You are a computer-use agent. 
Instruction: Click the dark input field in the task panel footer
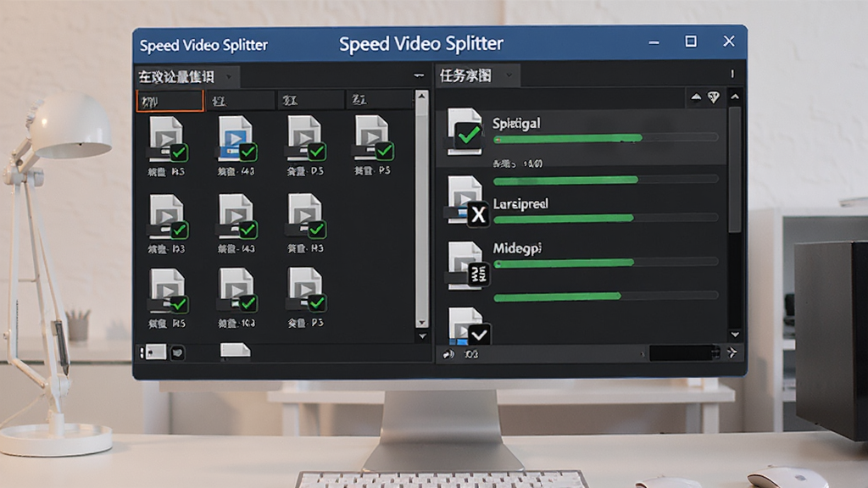coord(684,353)
